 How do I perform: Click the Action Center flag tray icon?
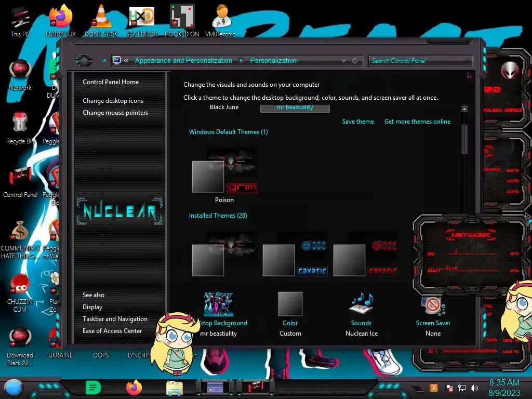click(449, 388)
